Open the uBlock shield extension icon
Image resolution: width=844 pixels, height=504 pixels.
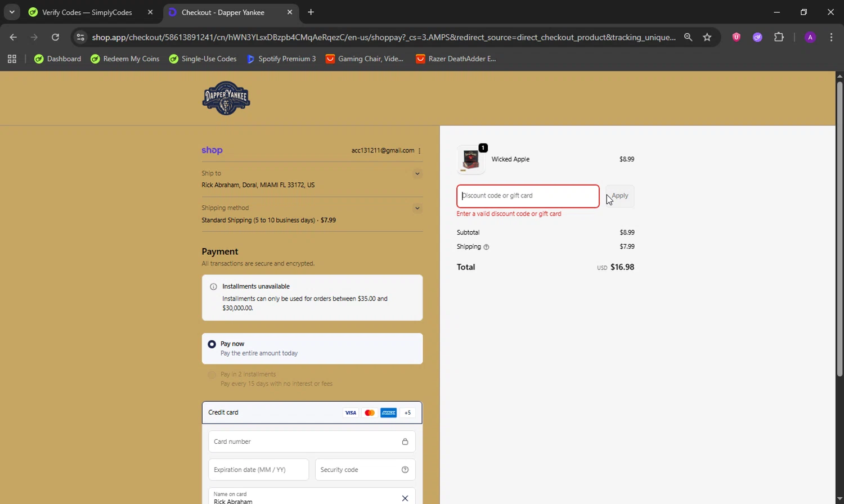point(736,37)
